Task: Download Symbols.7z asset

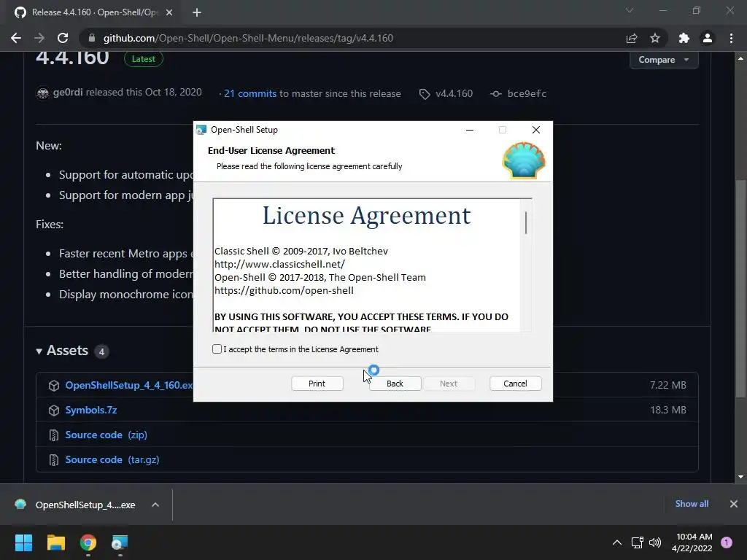Action: [x=91, y=410]
